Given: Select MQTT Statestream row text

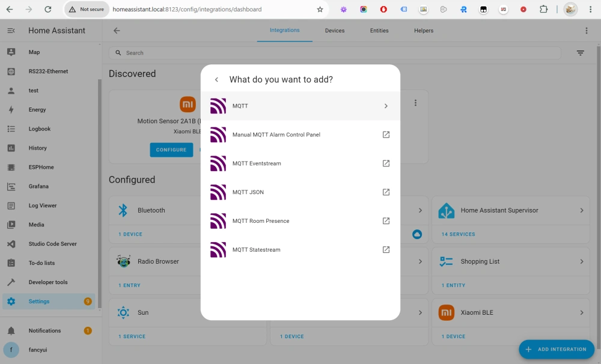Looking at the screenshot, I should pyautogui.click(x=257, y=250).
